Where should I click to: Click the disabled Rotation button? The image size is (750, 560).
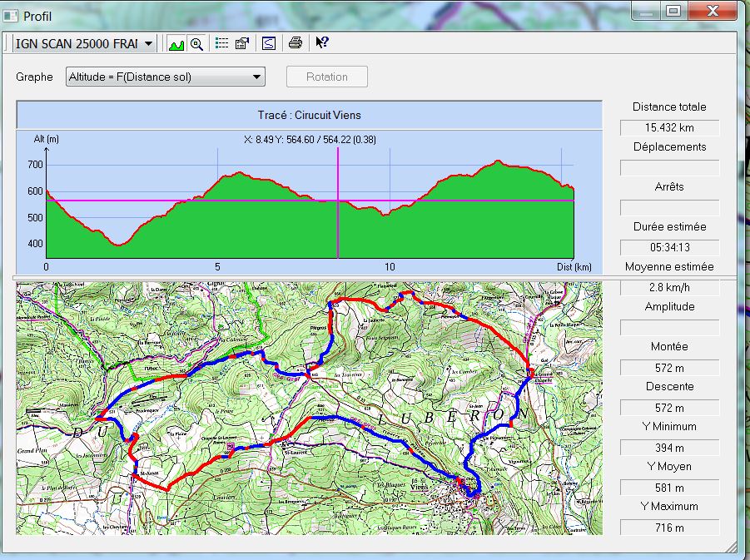tap(327, 77)
